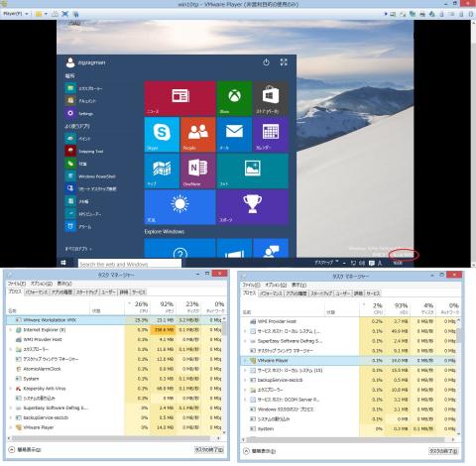Click the Windows Start button in guest taskbar
Viewport: 476px width, 466px height.
click(63, 263)
